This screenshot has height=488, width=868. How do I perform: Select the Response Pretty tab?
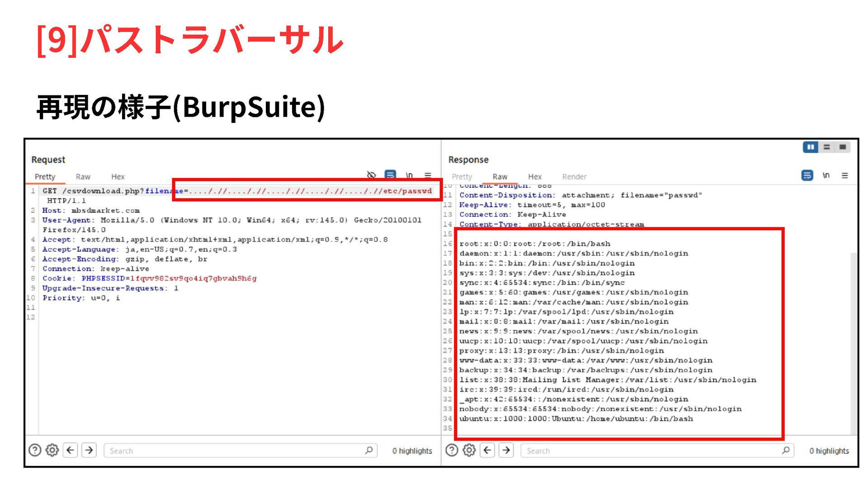coord(462,177)
